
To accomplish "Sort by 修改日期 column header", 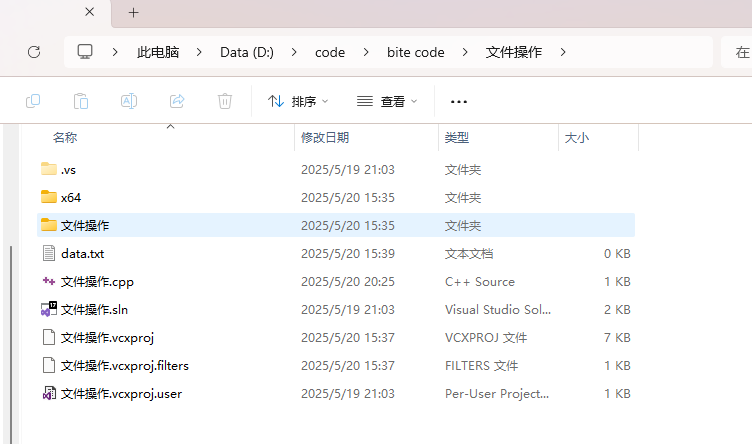I will click(325, 138).
